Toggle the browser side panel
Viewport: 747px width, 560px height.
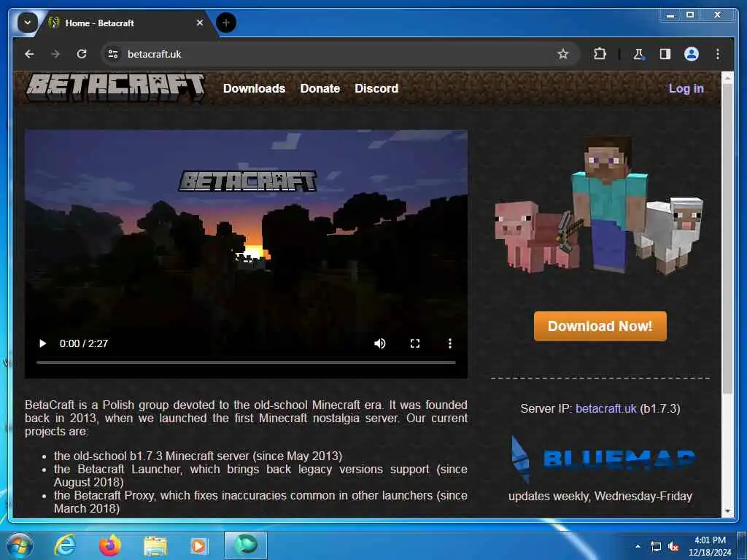click(x=665, y=54)
